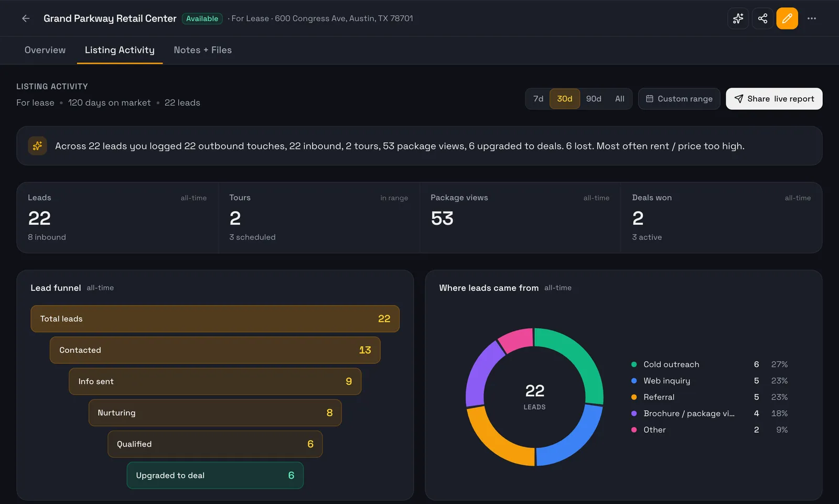The width and height of the screenshot is (839, 504).
Task: Select the Nurturing funnel stage
Action: (x=215, y=413)
